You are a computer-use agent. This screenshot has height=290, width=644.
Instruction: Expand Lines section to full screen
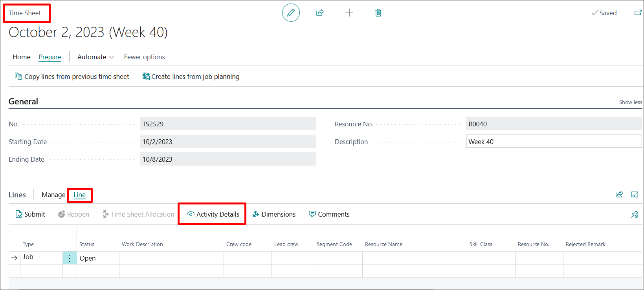pyautogui.click(x=635, y=194)
